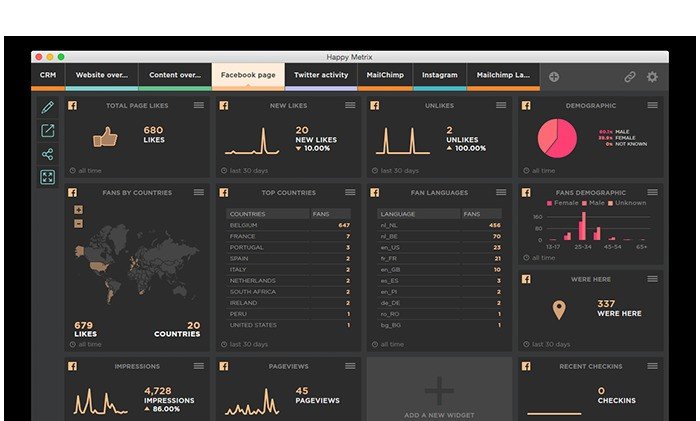Select the FRANCE row
The width and height of the screenshot is (700, 421).
[289, 236]
